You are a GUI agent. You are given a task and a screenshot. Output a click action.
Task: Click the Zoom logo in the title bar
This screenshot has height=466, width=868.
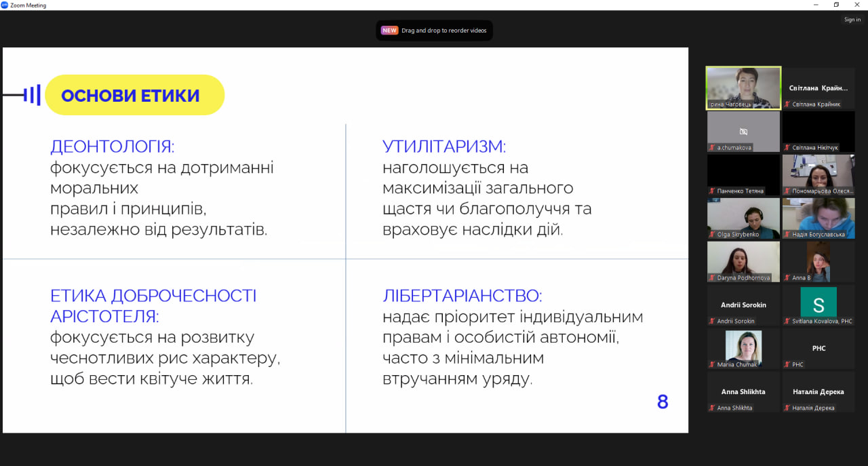(x=5, y=5)
